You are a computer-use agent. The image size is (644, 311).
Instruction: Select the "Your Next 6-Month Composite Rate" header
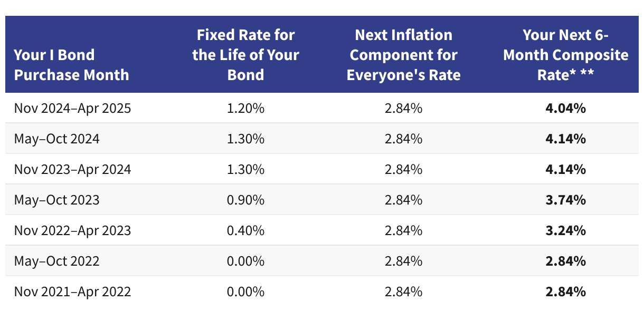tap(566, 55)
